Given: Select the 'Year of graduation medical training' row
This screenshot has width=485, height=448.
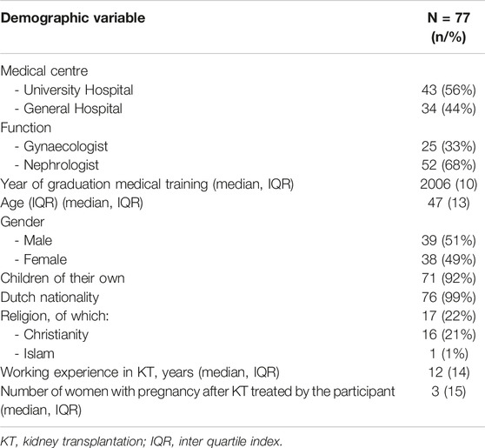Looking at the screenshot, I should click(238, 184).
